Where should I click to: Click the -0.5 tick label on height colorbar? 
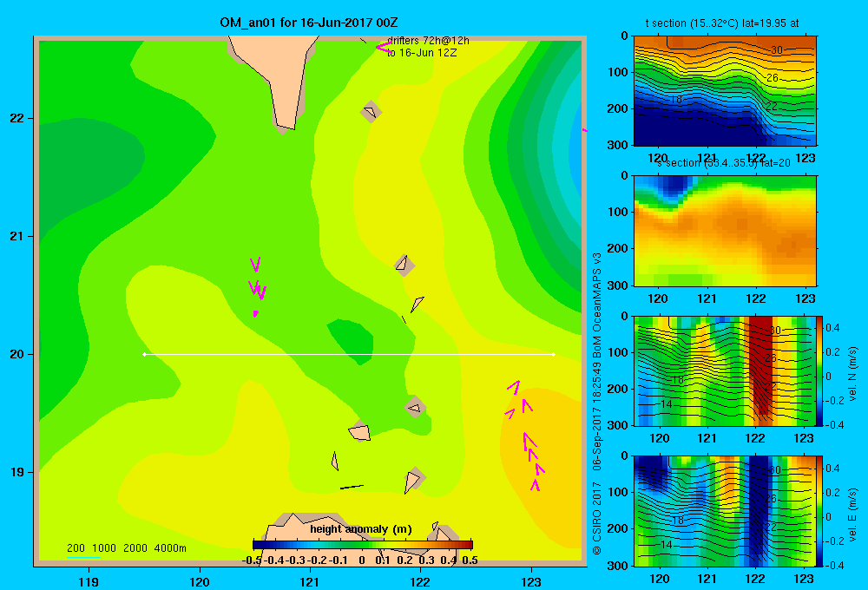pos(252,560)
